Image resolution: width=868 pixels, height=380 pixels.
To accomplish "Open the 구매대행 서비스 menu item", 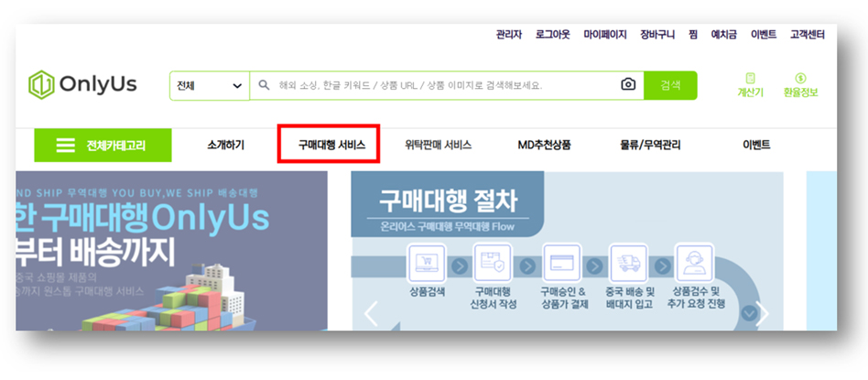I will 331,145.
